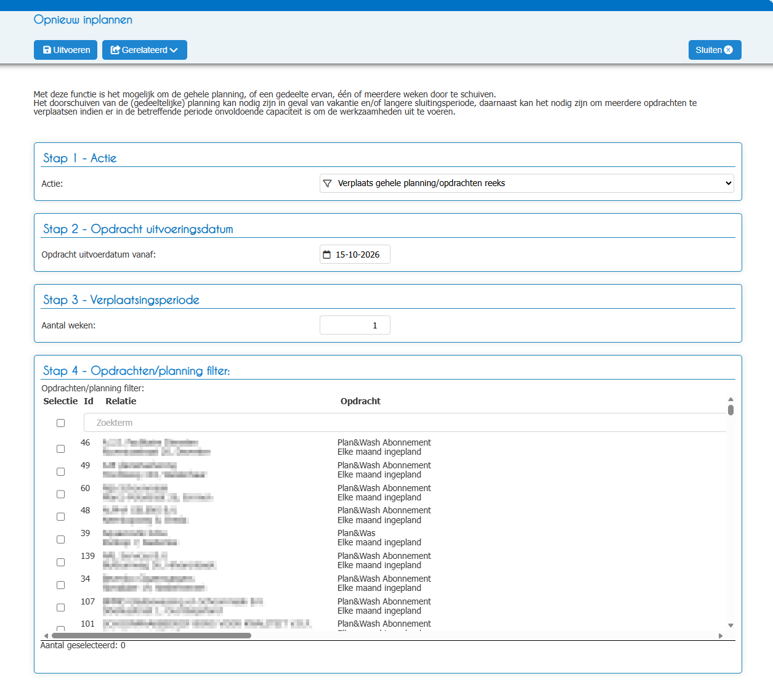Image resolution: width=773 pixels, height=700 pixels.
Task: Click the horizontal scroll left arrow
Action: tap(46, 636)
